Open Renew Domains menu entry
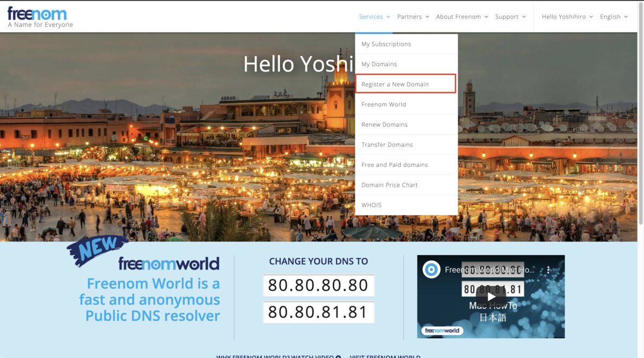The height and width of the screenshot is (358, 644). pyautogui.click(x=406, y=125)
